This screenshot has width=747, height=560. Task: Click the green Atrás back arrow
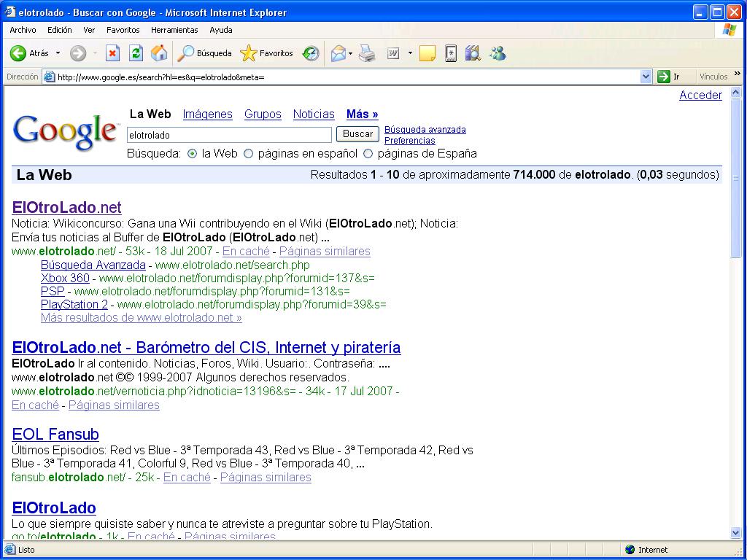[18, 53]
